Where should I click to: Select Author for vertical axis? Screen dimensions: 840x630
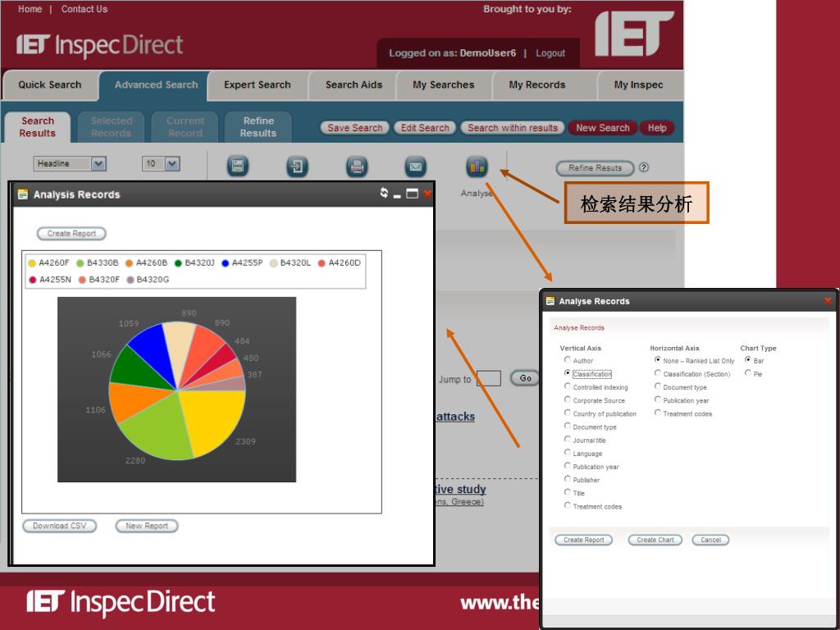(x=568, y=360)
